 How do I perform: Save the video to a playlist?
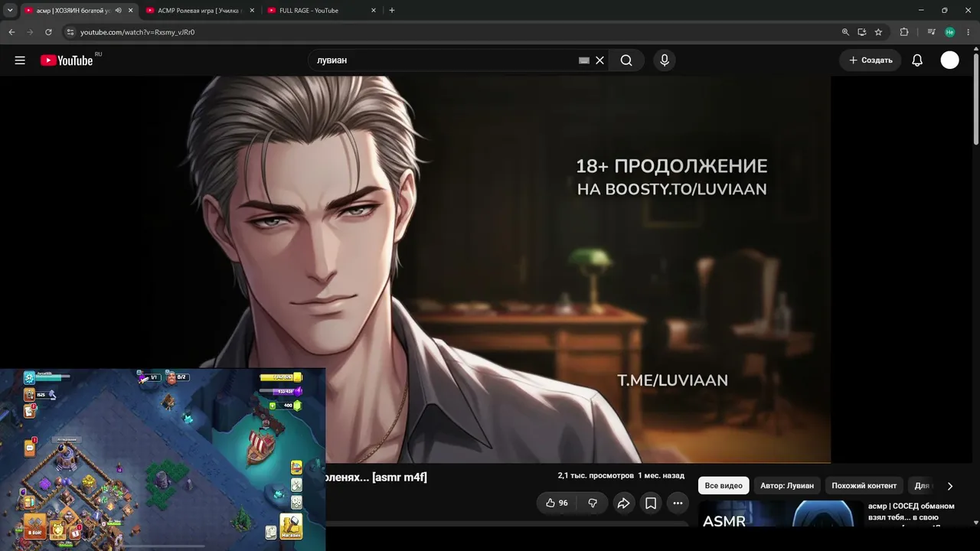pos(651,503)
